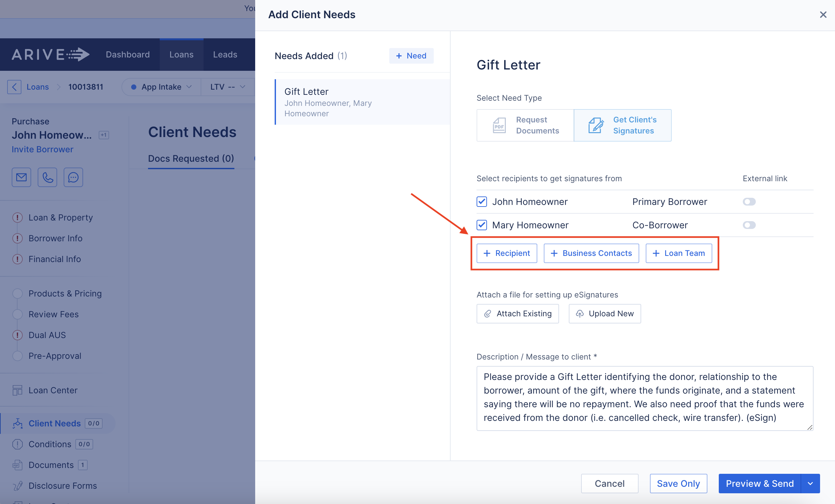Select the Gift Letter need in list
Viewport: 835px width, 504px height.
coord(362,102)
